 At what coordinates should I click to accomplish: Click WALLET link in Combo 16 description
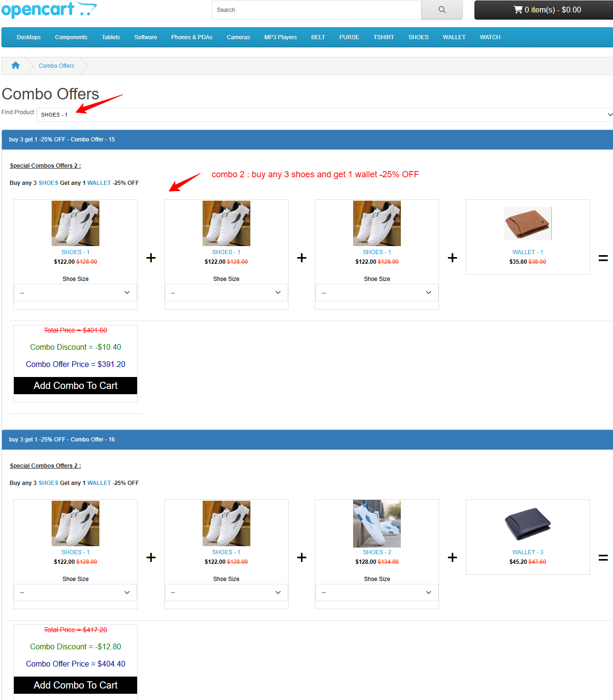coord(99,483)
